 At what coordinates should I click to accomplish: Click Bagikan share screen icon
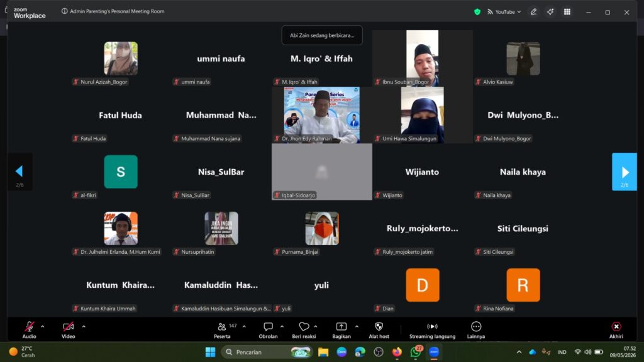[341, 326]
